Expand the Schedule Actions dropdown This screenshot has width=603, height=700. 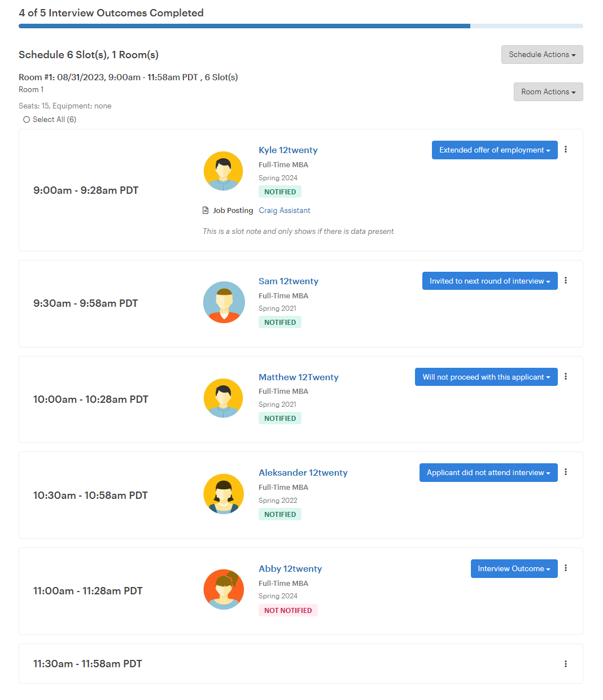(x=542, y=55)
